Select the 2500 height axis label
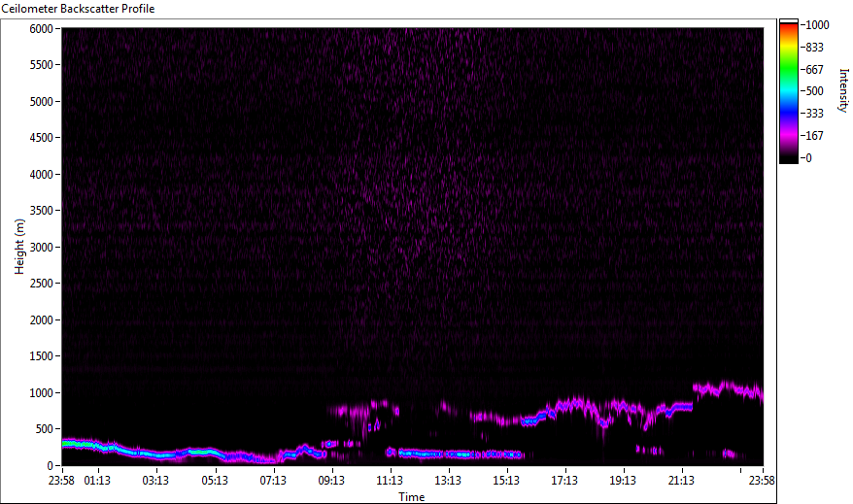This screenshot has width=853, height=504. tap(42, 284)
